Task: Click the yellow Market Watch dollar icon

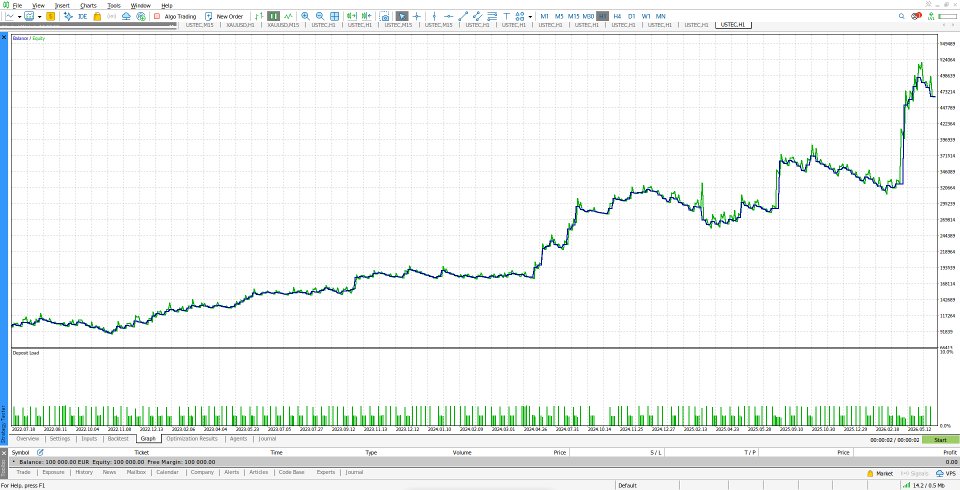Action: 50,16
